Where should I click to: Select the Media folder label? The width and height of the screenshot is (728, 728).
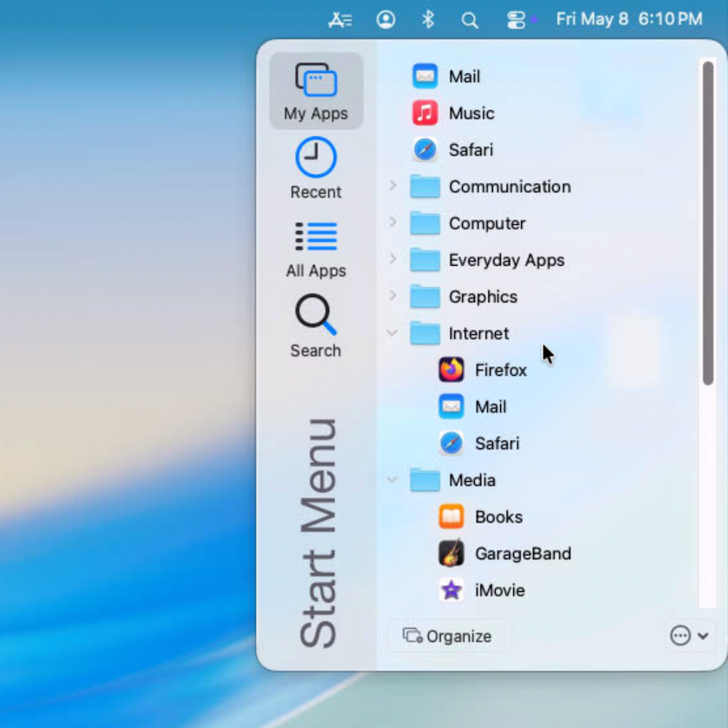pos(472,480)
